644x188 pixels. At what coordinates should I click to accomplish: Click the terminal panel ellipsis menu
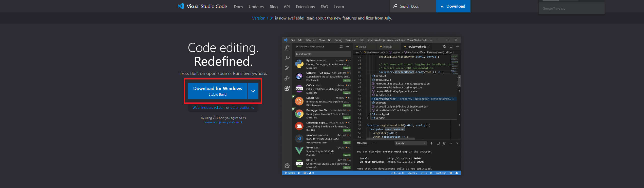pyautogui.click(x=374, y=143)
